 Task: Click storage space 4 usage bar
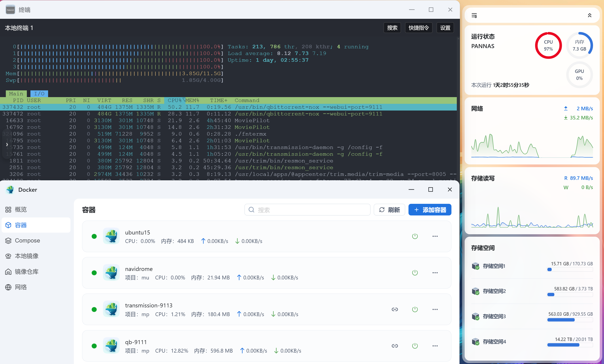pos(570,345)
